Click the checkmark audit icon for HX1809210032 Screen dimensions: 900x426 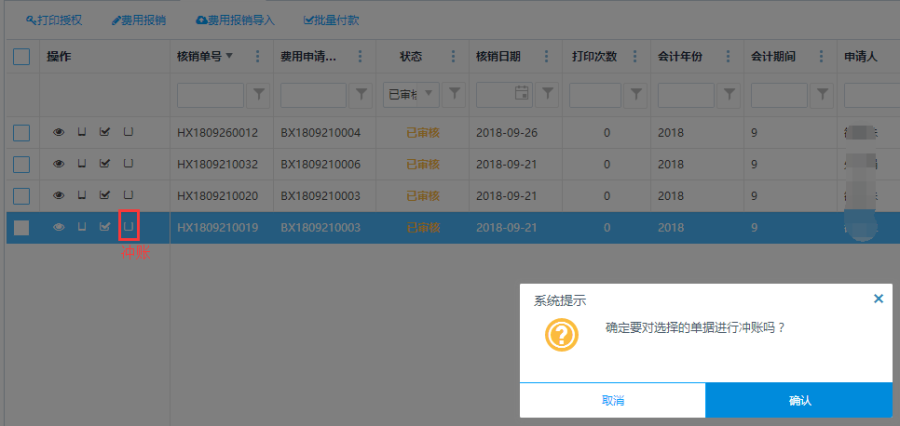tap(104, 163)
